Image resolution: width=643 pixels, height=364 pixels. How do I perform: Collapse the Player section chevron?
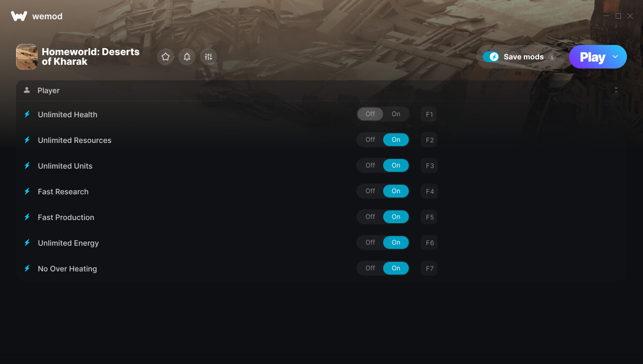(x=616, y=90)
